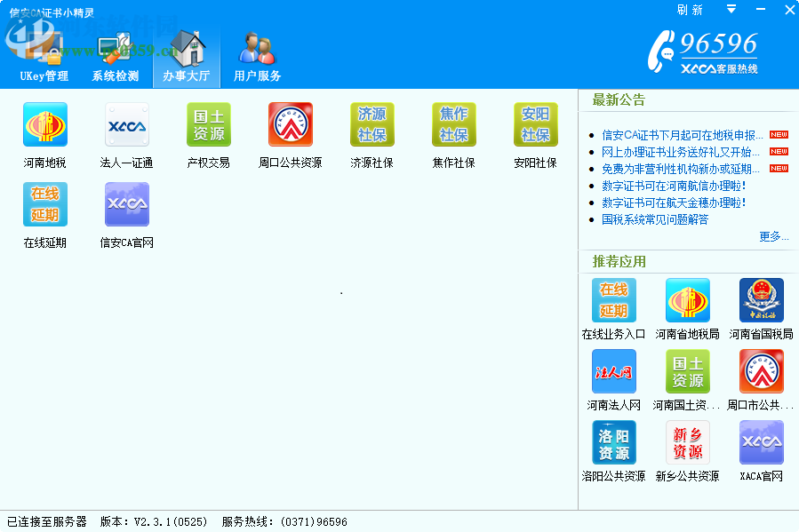Open the UKey管理 tab
Viewport: 799px width, 532px height.
[44, 57]
